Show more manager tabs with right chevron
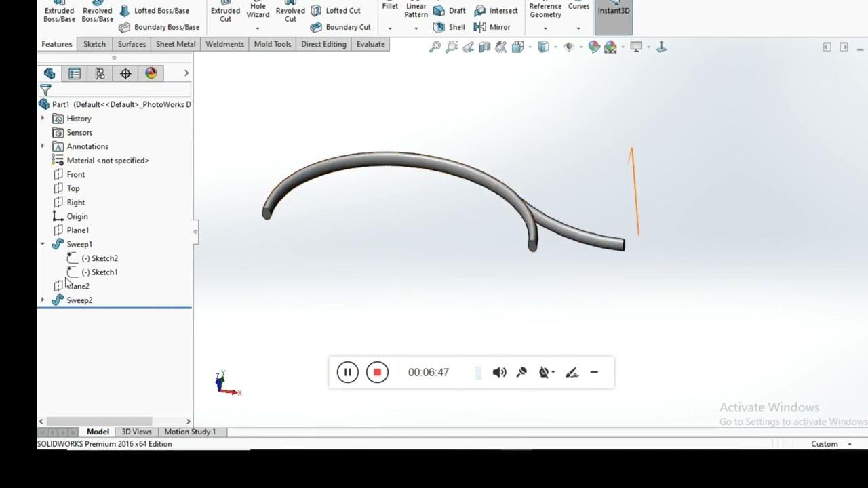This screenshot has width=868, height=488. tap(186, 73)
